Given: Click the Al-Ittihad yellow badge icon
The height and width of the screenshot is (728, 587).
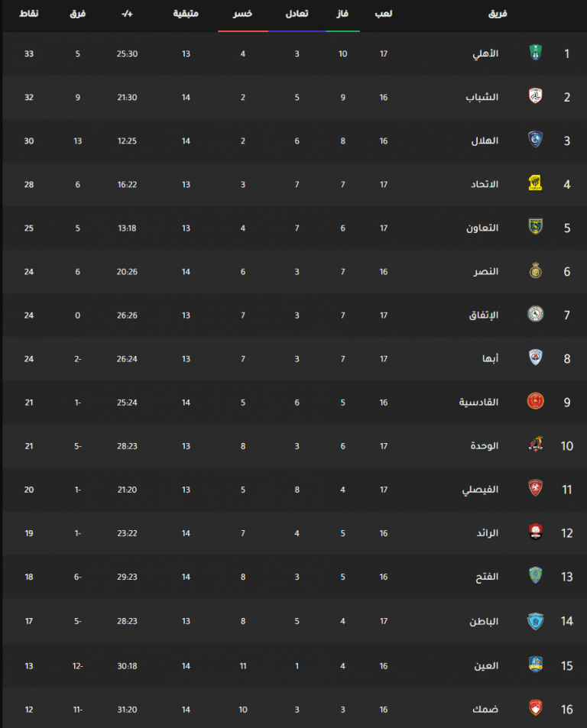Looking at the screenshot, I should click(x=536, y=183).
